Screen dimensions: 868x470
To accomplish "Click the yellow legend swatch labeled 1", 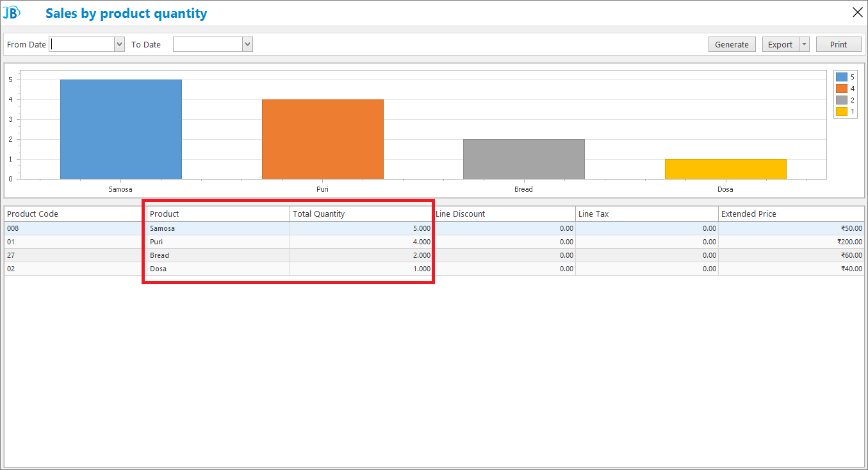I will 842,112.
